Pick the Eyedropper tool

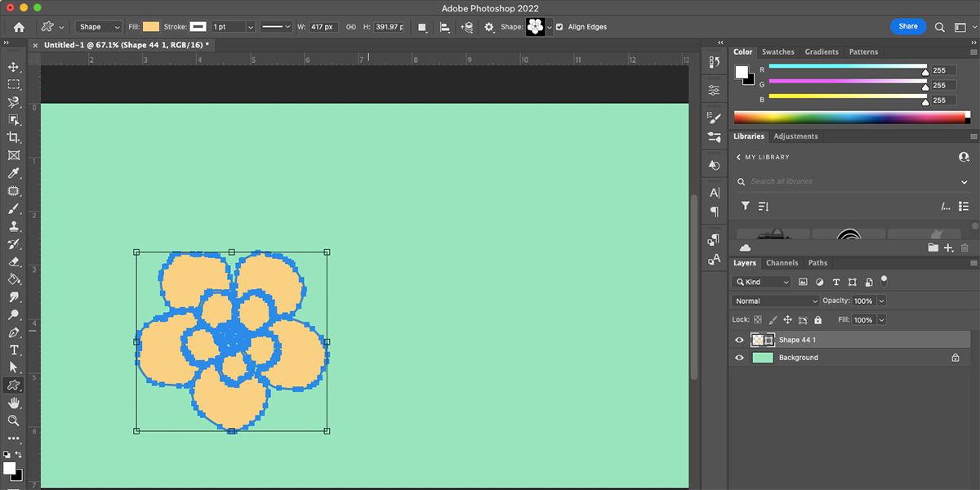point(14,173)
